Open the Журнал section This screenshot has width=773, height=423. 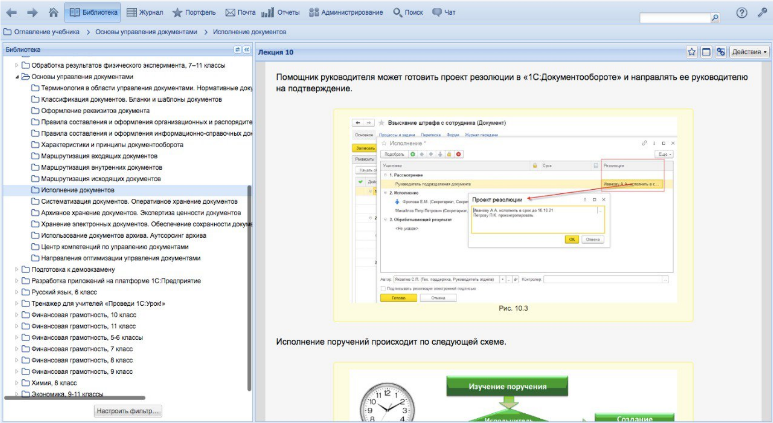coord(145,12)
